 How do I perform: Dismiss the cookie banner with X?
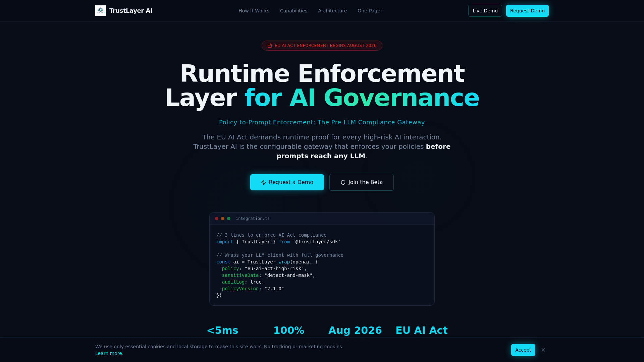(543, 350)
